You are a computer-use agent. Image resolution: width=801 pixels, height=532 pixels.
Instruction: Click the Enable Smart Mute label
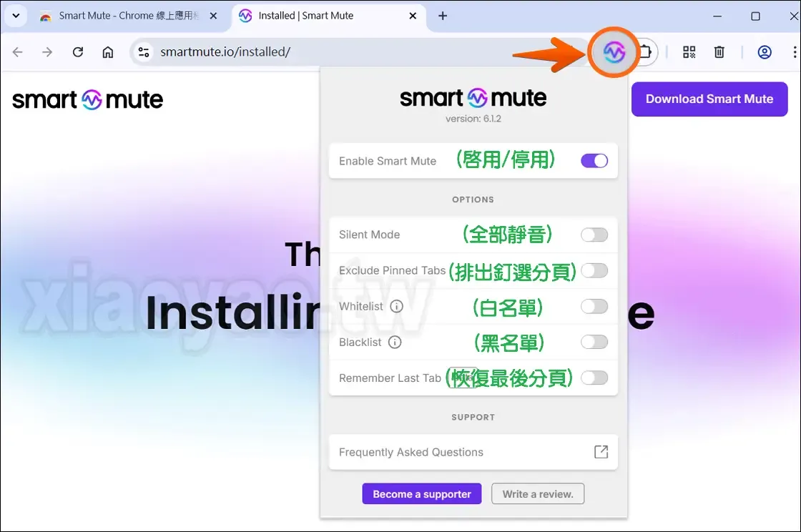pos(387,162)
